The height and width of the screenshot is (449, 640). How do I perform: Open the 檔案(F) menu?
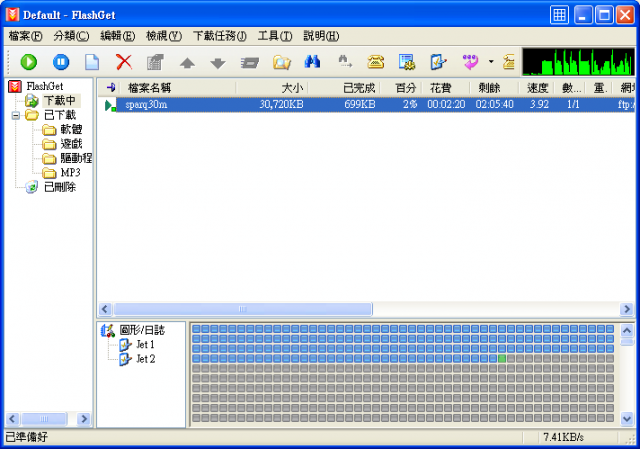(25, 36)
